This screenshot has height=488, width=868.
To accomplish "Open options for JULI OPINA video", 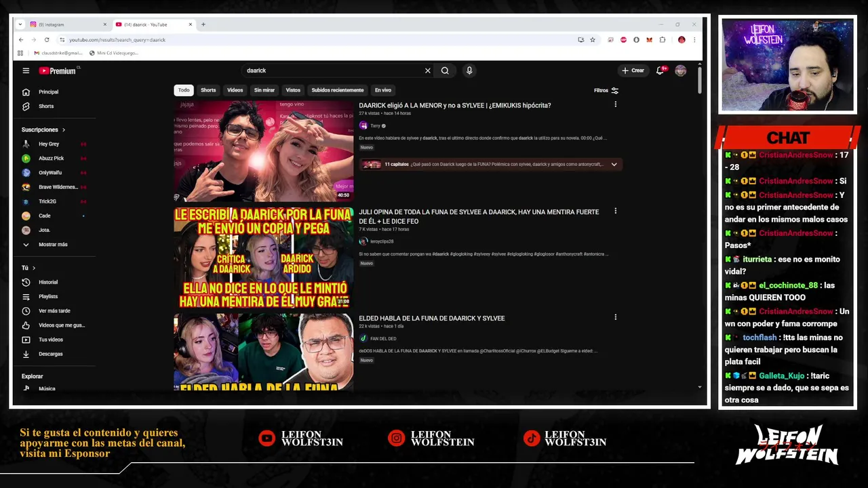I will pos(615,211).
